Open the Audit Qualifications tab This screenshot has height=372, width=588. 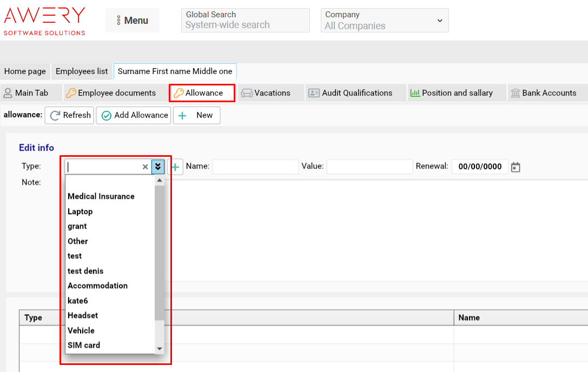(351, 93)
